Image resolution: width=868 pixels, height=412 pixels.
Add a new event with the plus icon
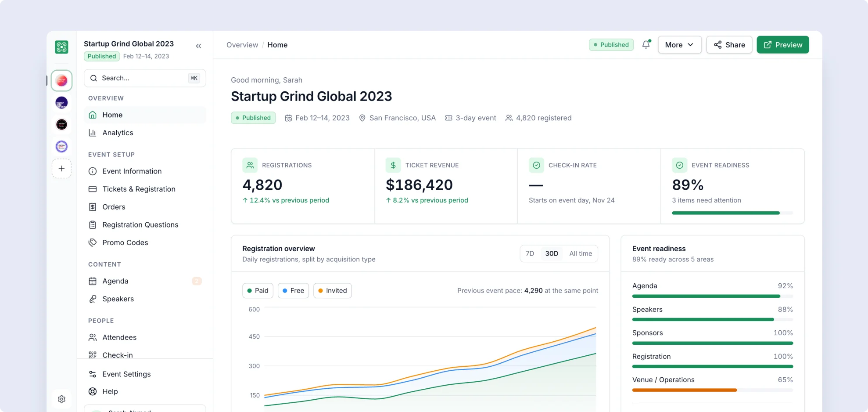click(61, 169)
